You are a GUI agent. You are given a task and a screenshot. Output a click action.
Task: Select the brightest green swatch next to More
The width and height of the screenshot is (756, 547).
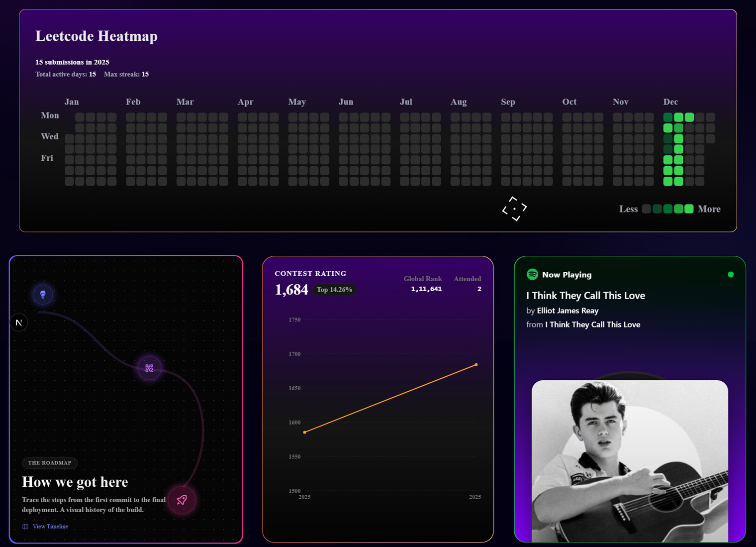[x=689, y=209]
